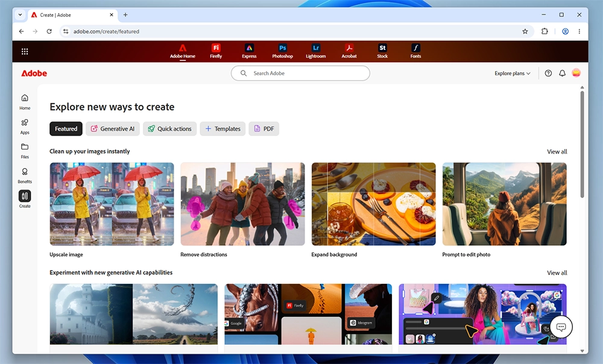Launch Adobe Express from the app bar
Viewport: 603px width, 364px height.
coord(249,51)
